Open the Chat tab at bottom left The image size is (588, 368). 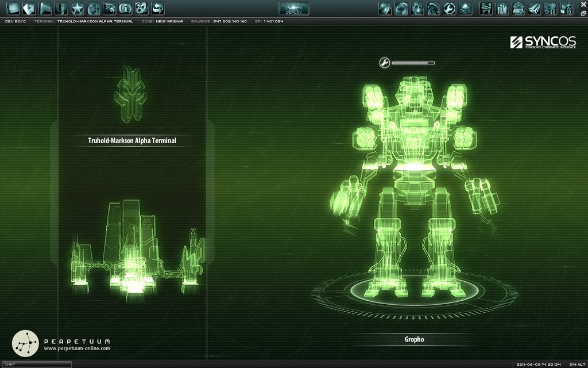pos(36,364)
